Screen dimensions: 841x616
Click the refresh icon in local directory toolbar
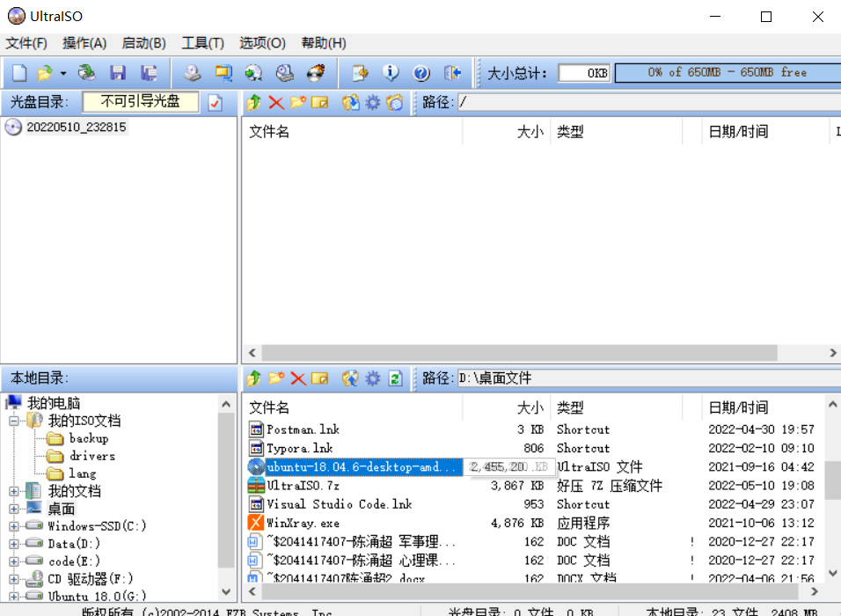click(x=395, y=378)
